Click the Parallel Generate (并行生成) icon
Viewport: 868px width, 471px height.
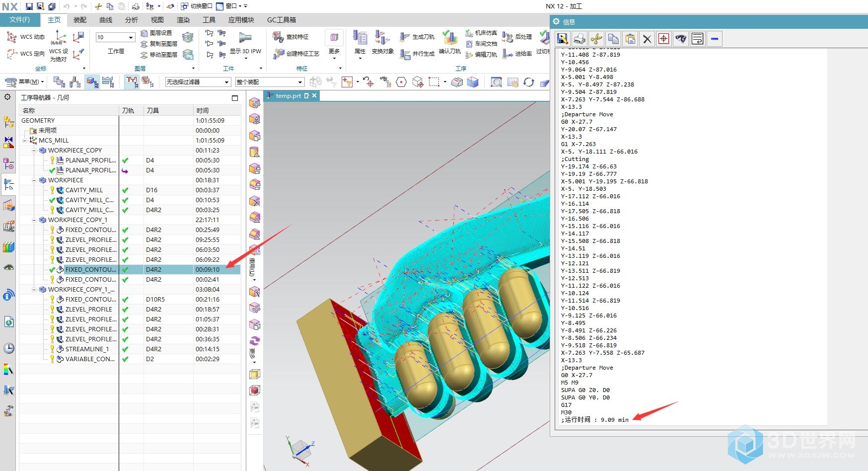click(x=405, y=53)
